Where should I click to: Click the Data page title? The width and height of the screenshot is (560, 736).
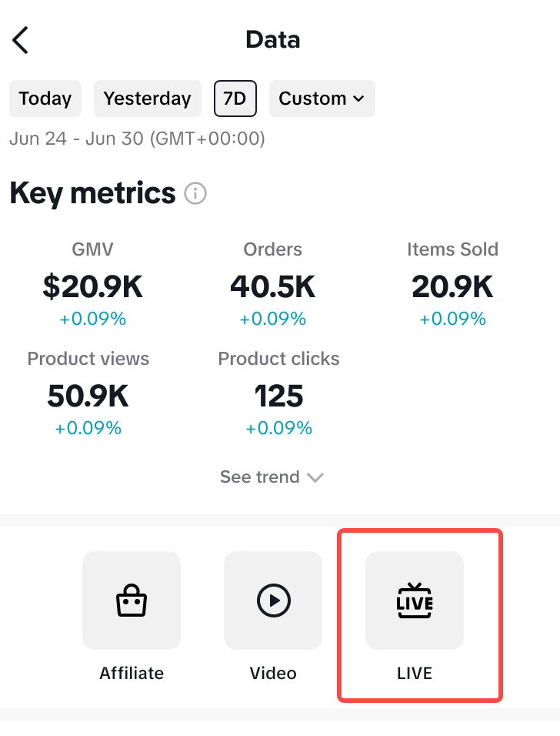pyautogui.click(x=272, y=40)
